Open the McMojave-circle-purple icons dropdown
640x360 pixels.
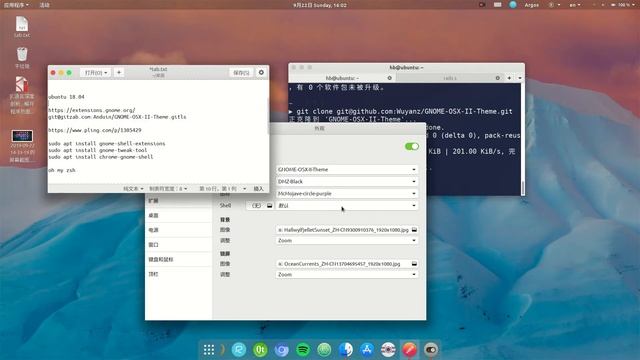pos(347,193)
